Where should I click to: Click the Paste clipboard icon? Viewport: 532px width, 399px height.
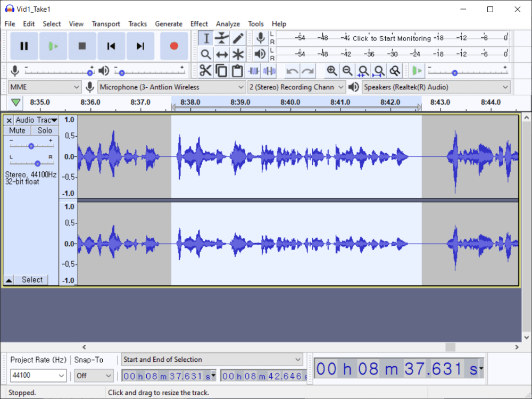(237, 71)
